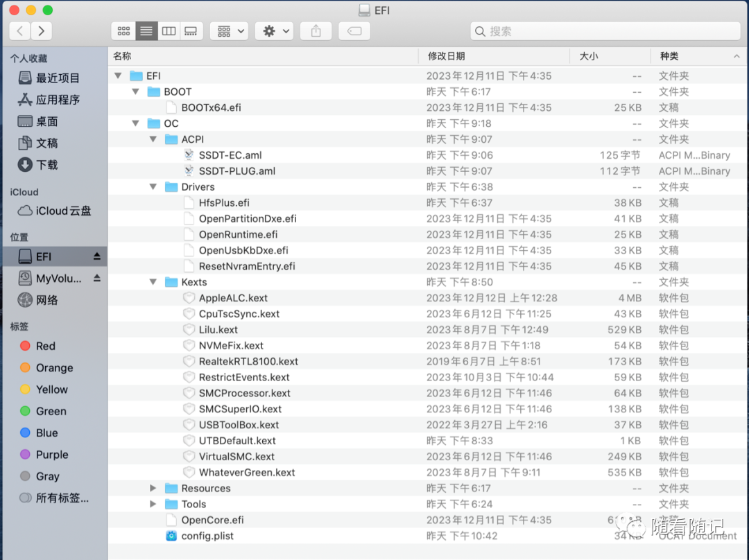Select the AppleALC.kext icon

click(189, 297)
